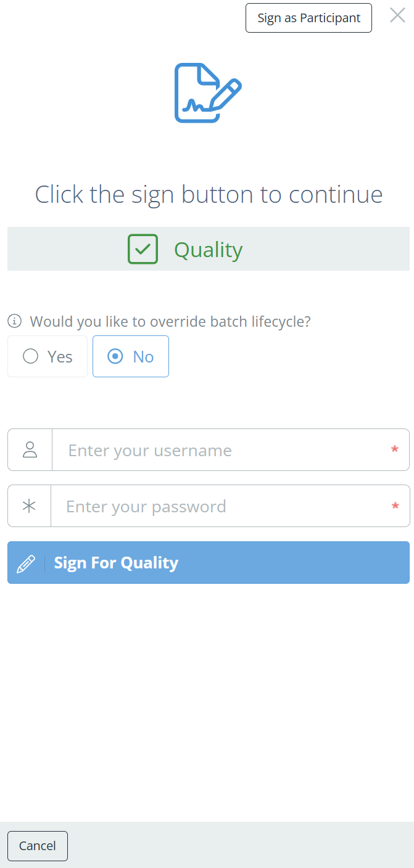Click the info icon beside override question

14,321
